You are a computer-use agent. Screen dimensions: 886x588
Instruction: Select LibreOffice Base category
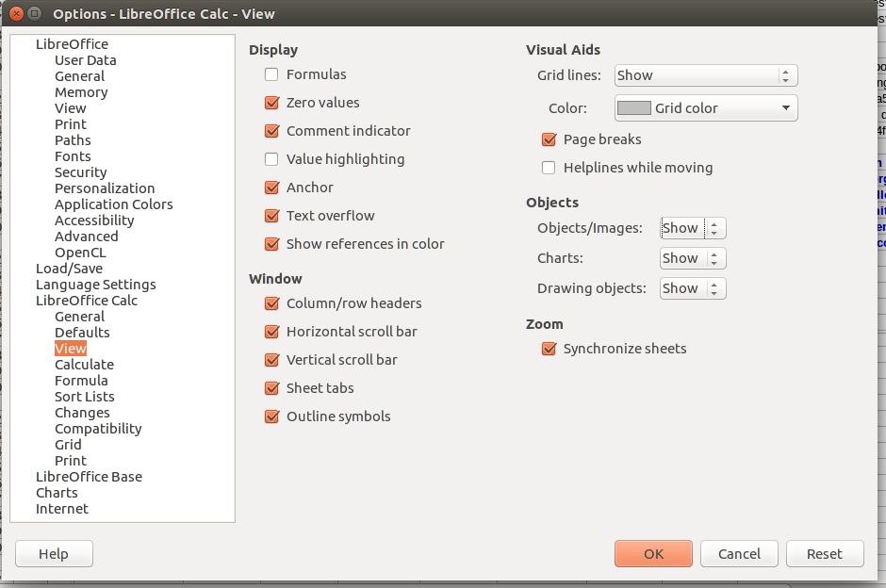pos(89,477)
